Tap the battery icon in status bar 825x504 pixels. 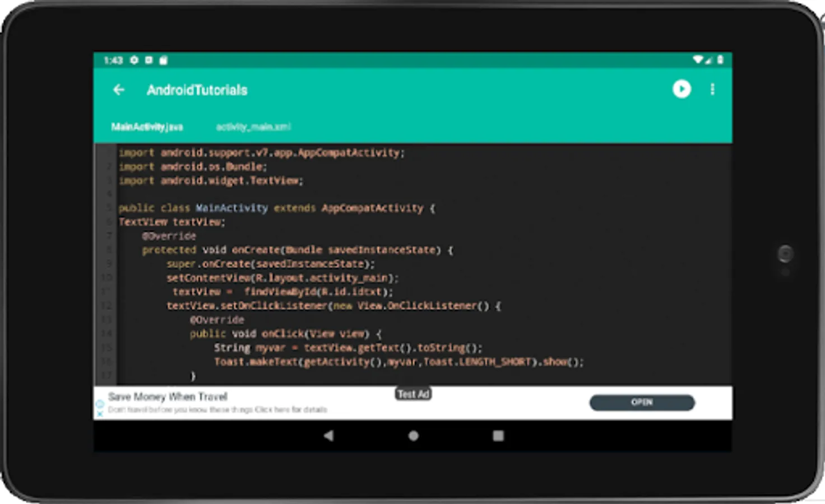click(x=720, y=59)
